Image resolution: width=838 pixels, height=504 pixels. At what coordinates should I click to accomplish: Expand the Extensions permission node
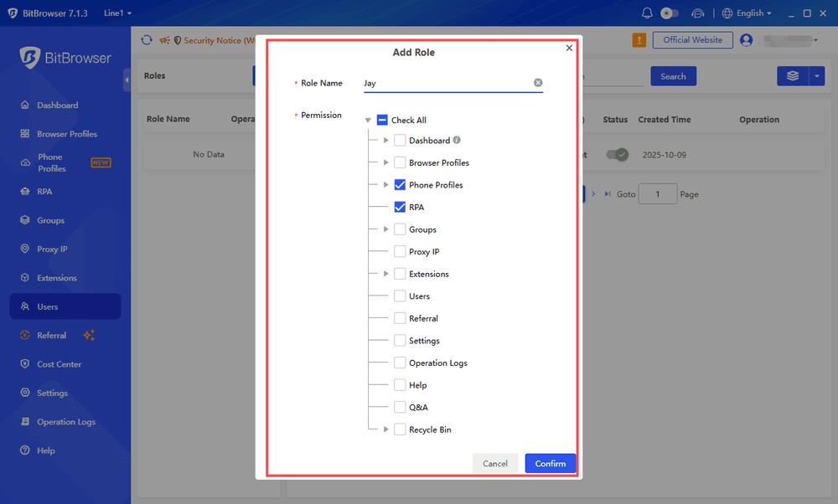click(x=385, y=274)
